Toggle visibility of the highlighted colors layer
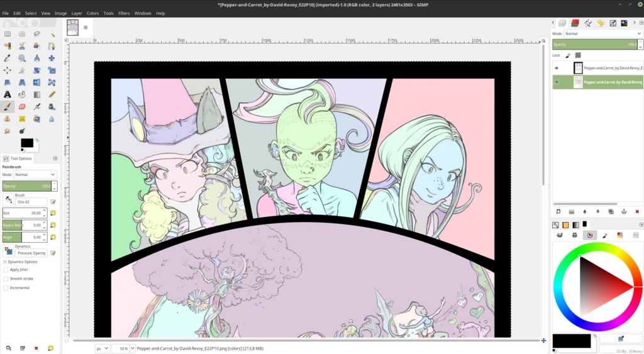The image size is (644, 354). click(x=557, y=82)
